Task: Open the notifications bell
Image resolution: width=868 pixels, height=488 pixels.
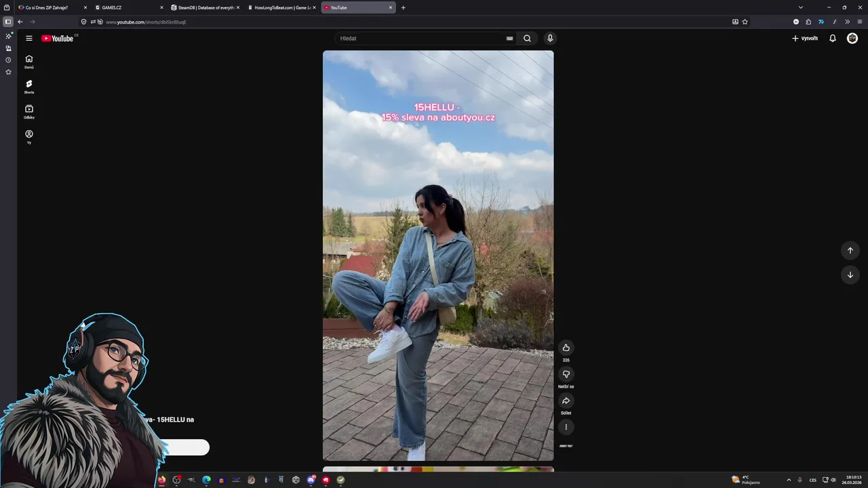Action: tap(833, 39)
